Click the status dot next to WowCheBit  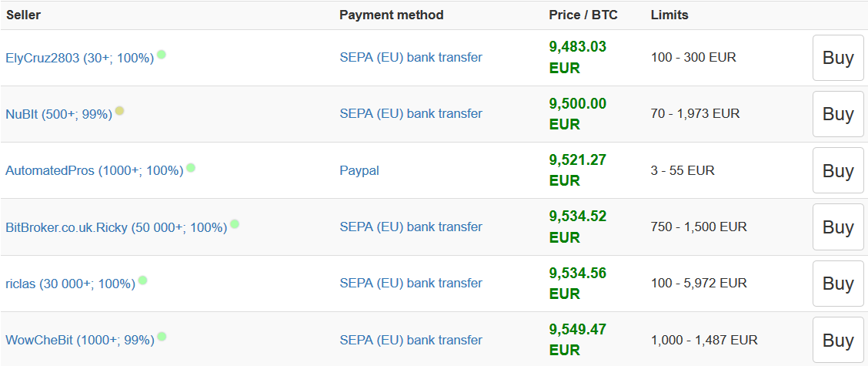point(162,337)
